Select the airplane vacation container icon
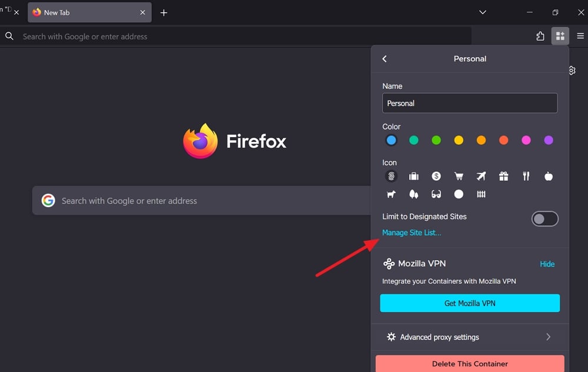The image size is (588, 372). pos(481,176)
